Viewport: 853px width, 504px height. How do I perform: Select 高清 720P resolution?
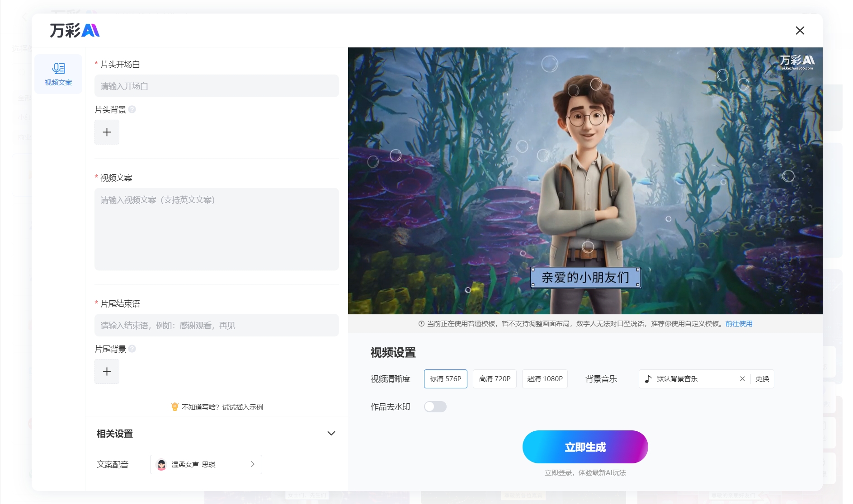495,378
